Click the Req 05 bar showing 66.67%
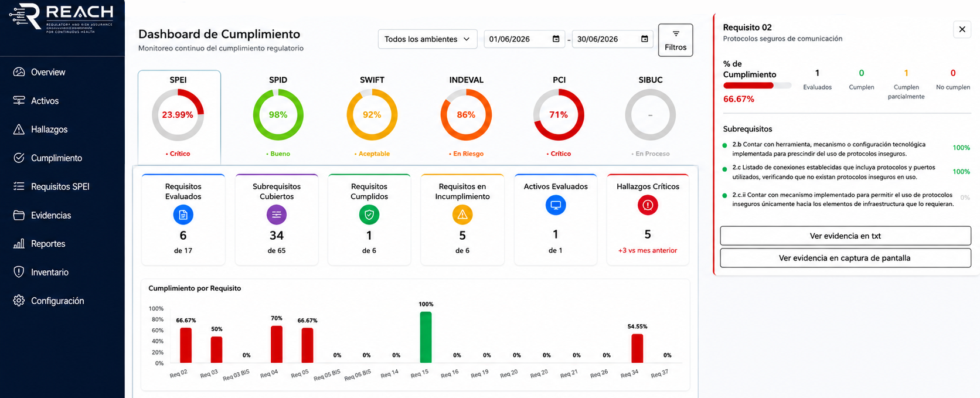 click(x=307, y=345)
